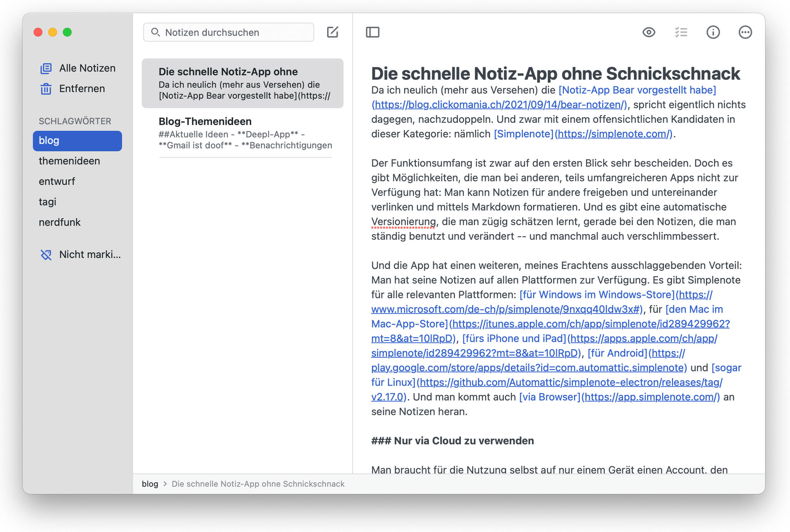Click the Alle Notizen notes icon

(46, 68)
